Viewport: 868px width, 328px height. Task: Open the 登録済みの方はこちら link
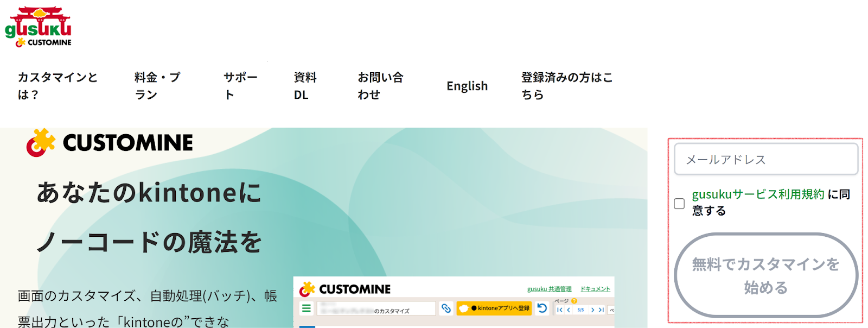coord(567,86)
